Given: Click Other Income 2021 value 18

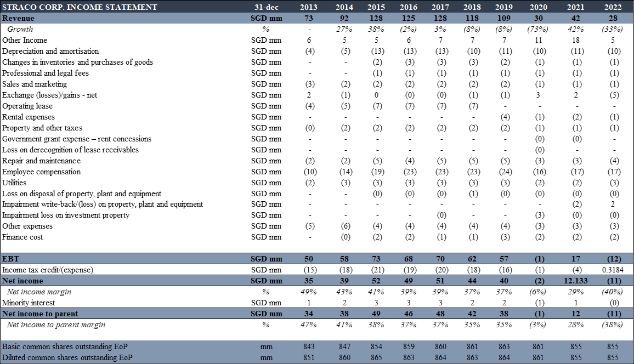Looking at the screenshot, I should [576, 40].
